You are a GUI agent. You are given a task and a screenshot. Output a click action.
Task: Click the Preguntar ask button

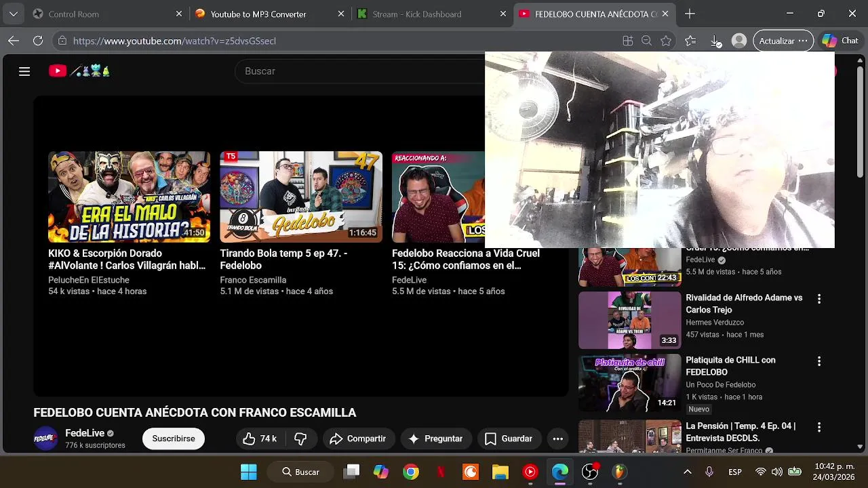pos(435,439)
